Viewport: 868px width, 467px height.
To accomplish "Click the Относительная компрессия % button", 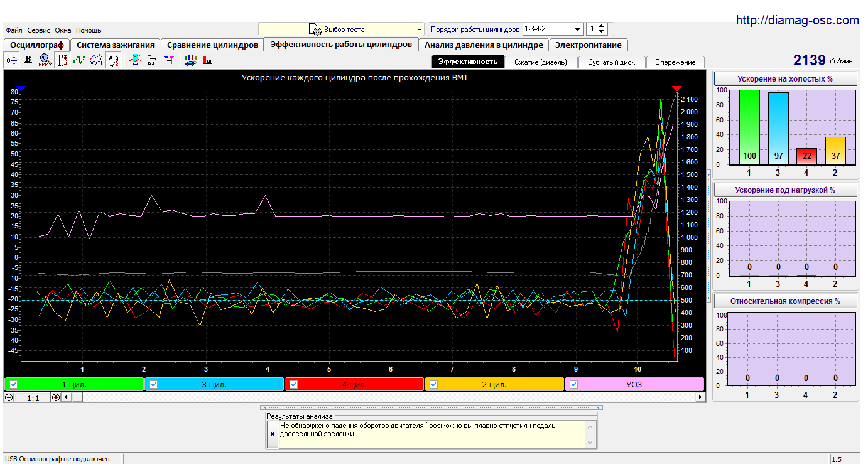I will coord(785,301).
